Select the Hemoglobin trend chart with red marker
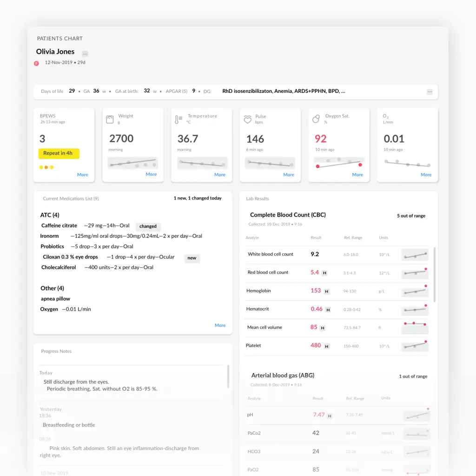476x476 pixels. (414, 291)
